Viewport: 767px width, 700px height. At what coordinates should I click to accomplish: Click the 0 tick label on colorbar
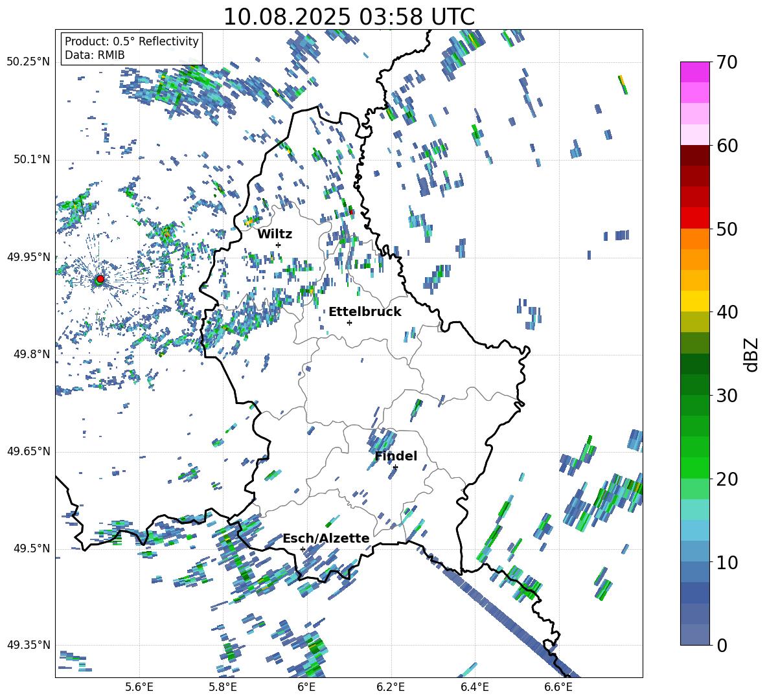pos(722,645)
